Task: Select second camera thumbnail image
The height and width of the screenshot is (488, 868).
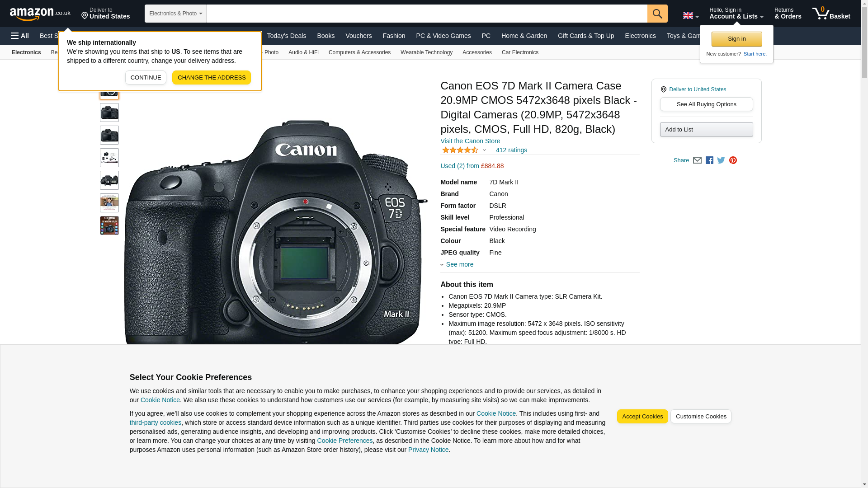Action: point(109,113)
